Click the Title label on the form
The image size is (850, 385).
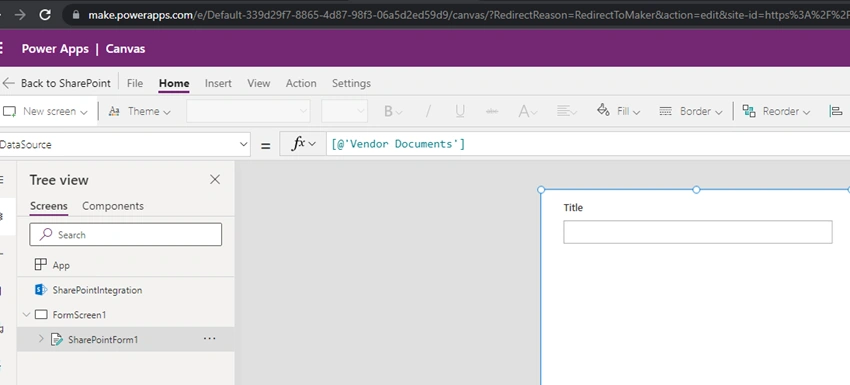573,208
